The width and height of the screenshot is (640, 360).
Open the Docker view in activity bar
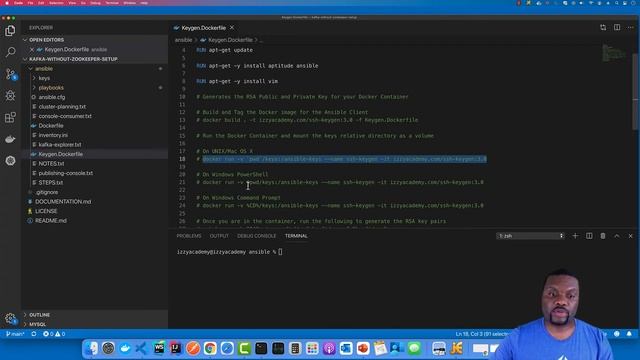pyautogui.click(x=10, y=139)
